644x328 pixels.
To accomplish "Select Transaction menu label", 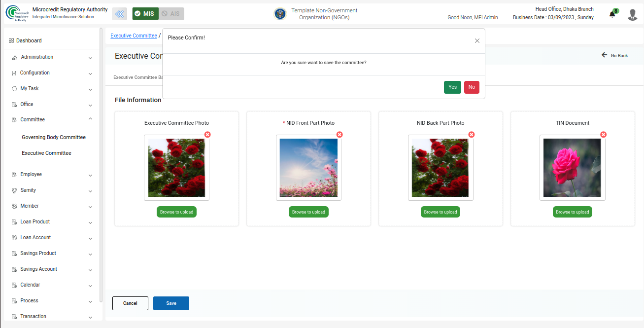I will 33,317.
